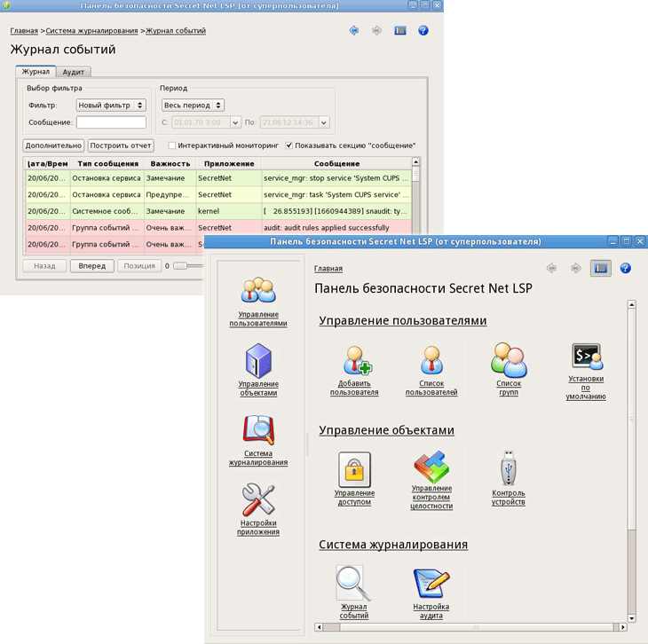648x644 pixels.
Task: Select the Журнал tab
Action: tap(36, 72)
